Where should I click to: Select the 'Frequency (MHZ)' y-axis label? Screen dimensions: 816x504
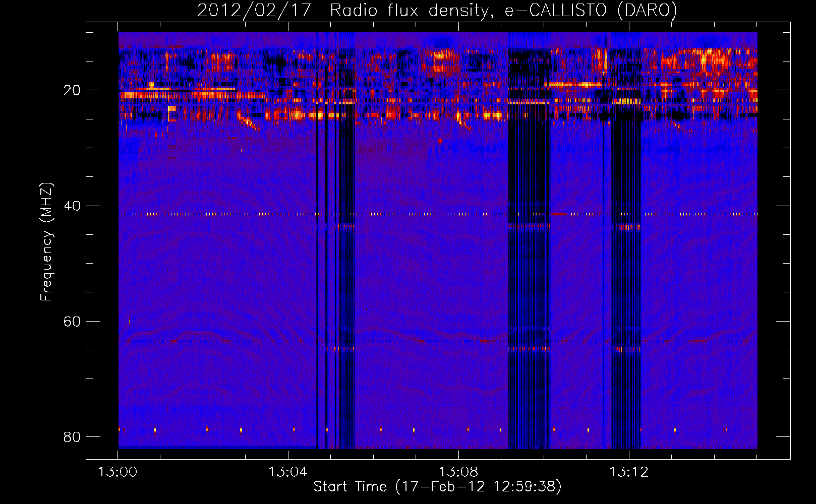point(46,242)
